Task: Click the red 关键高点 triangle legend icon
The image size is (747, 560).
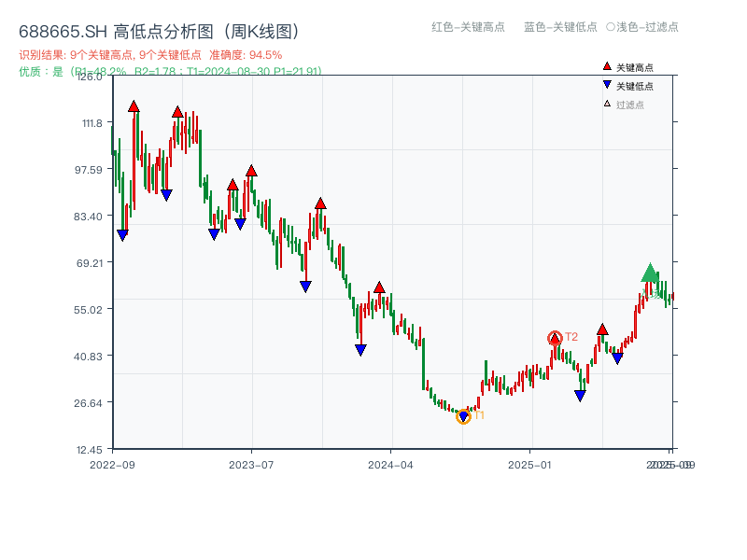Action: [x=606, y=66]
